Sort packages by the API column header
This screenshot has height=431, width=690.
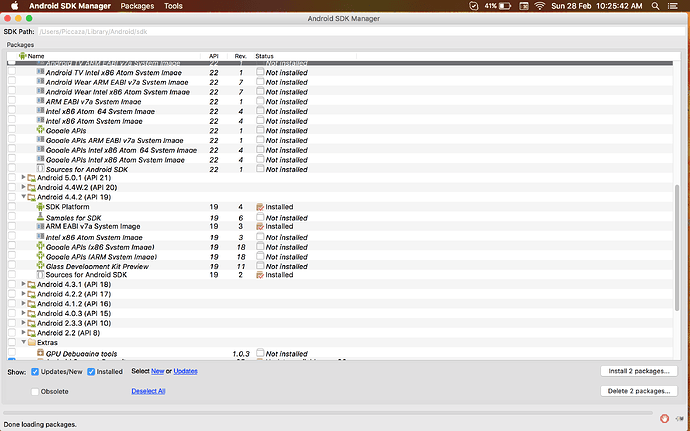(213, 56)
